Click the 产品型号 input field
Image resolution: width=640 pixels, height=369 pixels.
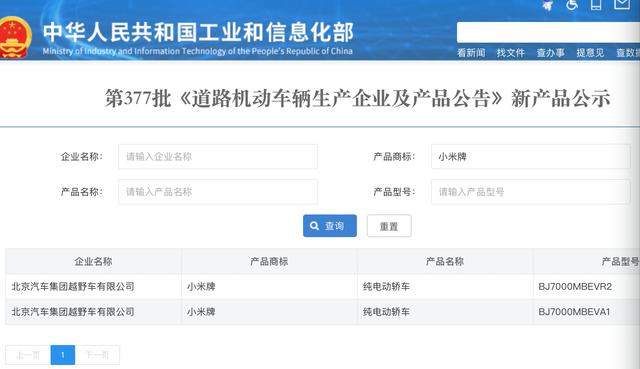tap(531, 192)
